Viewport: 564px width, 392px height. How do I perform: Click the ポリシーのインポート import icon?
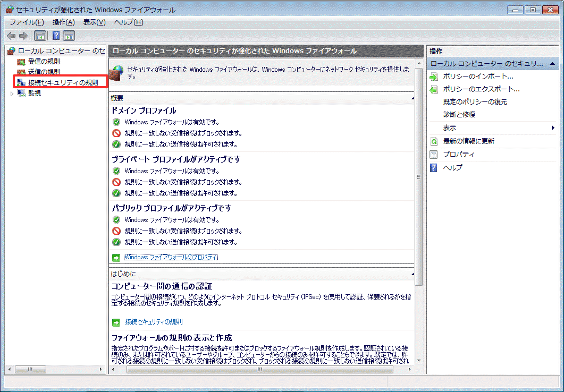coord(434,76)
